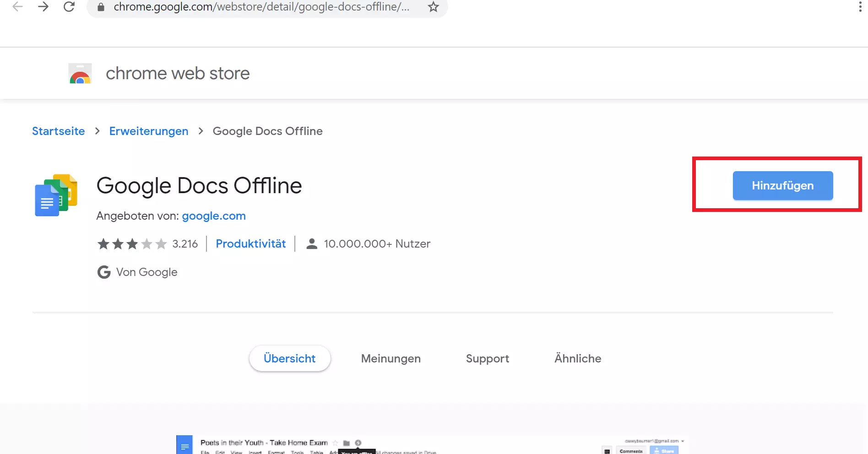Click the browser back arrow
This screenshot has height=454, width=868.
pyautogui.click(x=17, y=7)
